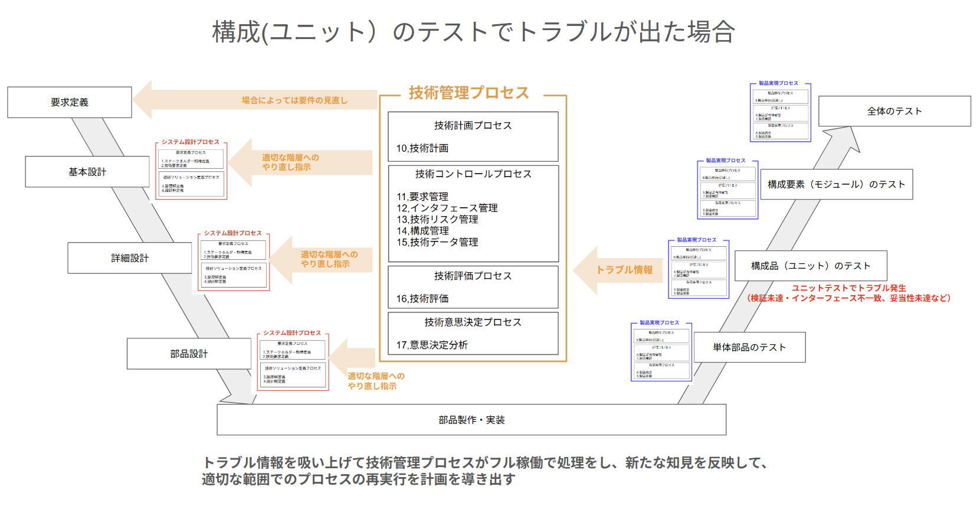Select the 要求定義 box

(69, 102)
